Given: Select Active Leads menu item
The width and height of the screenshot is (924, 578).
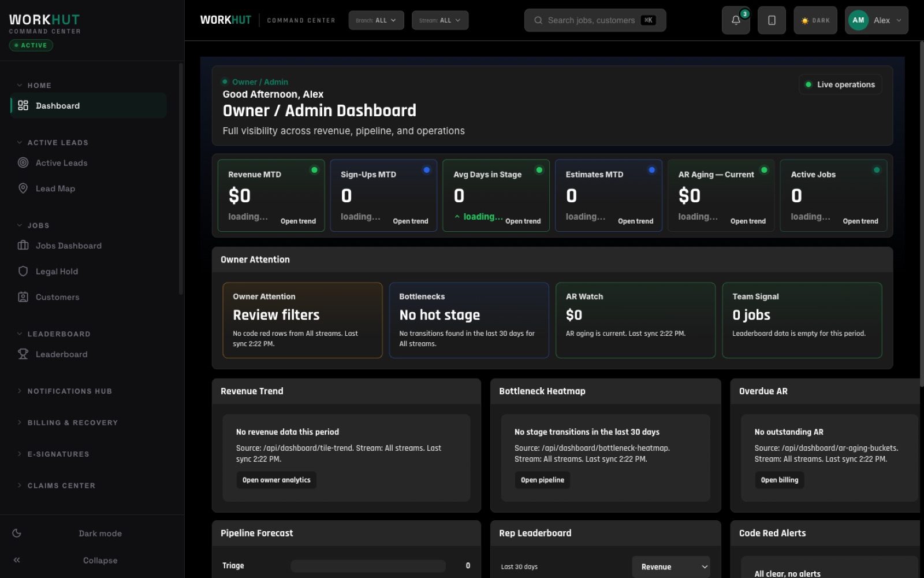Looking at the screenshot, I should tap(88, 163).
